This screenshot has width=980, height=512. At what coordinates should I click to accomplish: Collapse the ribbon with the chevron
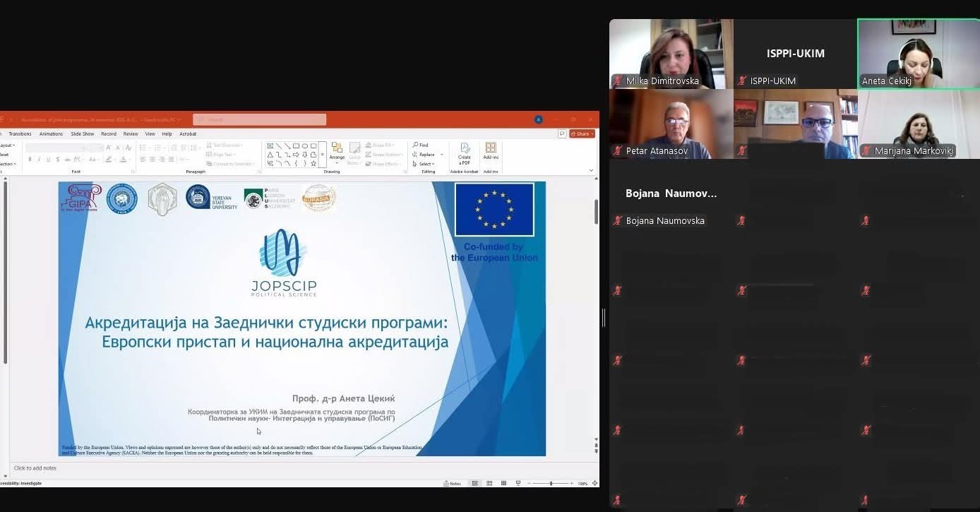coord(591,170)
